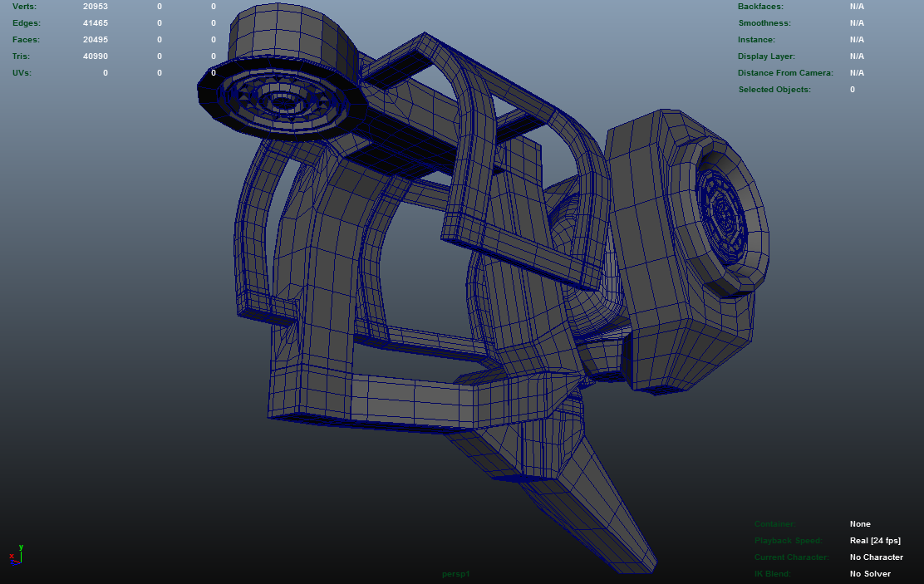Click the persp1 camera name label

tap(456, 573)
